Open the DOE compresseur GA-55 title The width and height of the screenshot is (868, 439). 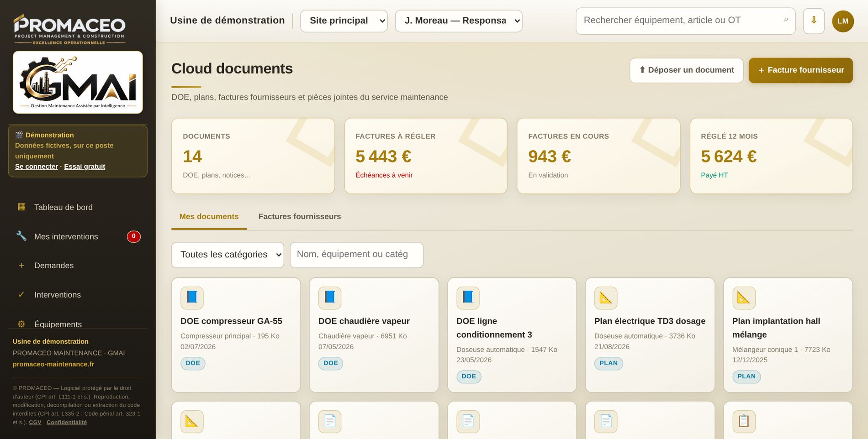coord(231,321)
